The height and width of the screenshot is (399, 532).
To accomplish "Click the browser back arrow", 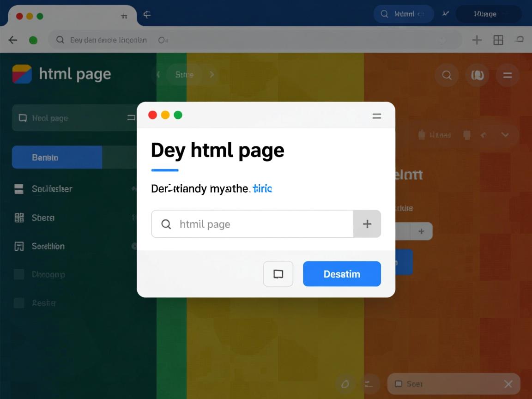I will [x=13, y=40].
